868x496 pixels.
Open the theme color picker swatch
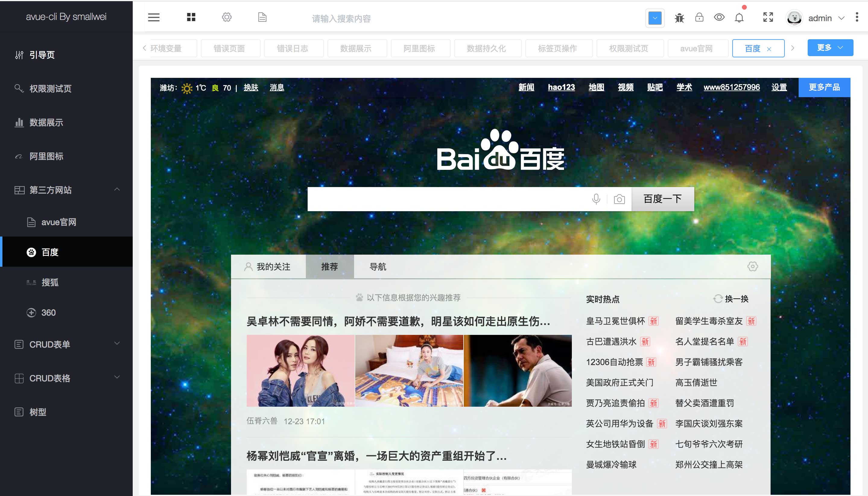[654, 18]
